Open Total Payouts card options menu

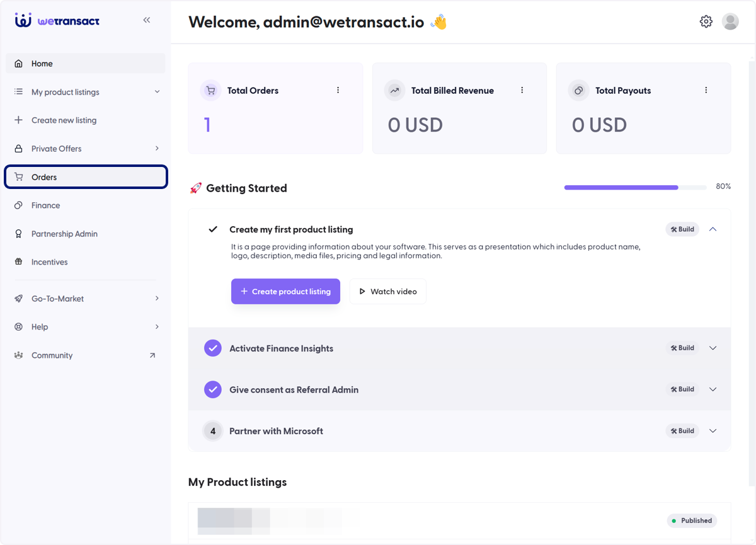tap(706, 90)
